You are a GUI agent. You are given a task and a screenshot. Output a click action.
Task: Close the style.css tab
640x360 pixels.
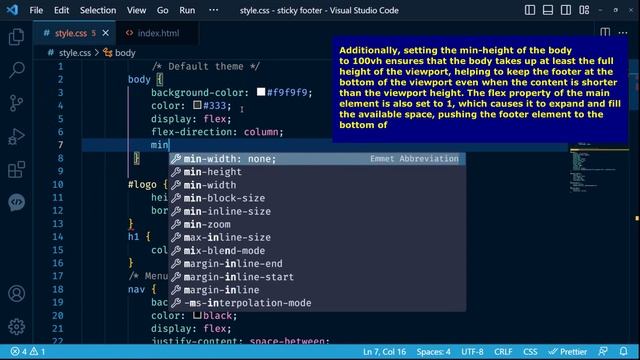[106, 33]
